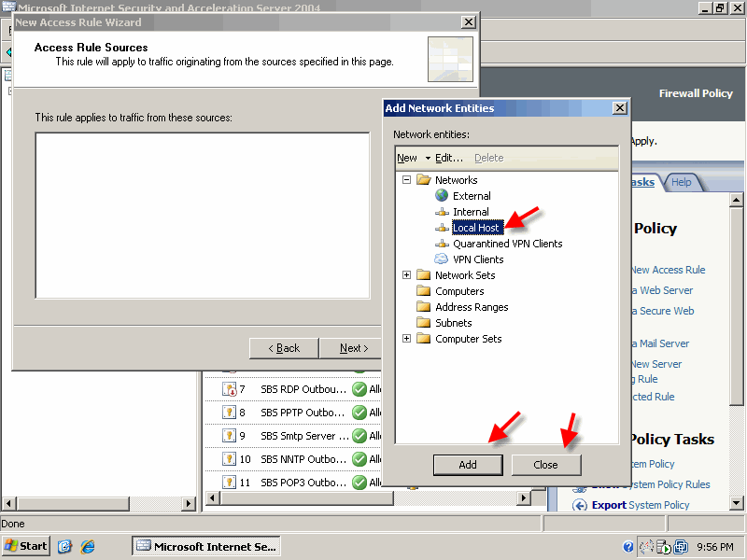This screenshot has height=560, width=747.
Task: Click the Quarantined VPN Clients network icon
Action: tap(442, 244)
